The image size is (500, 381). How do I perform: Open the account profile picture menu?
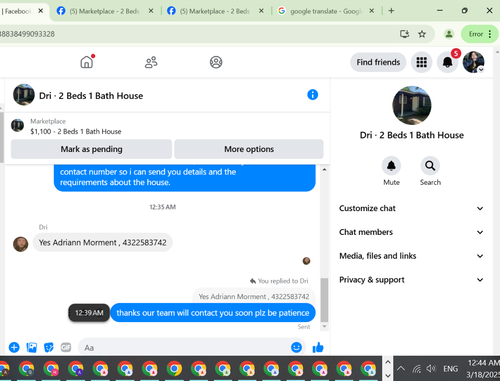[473, 62]
